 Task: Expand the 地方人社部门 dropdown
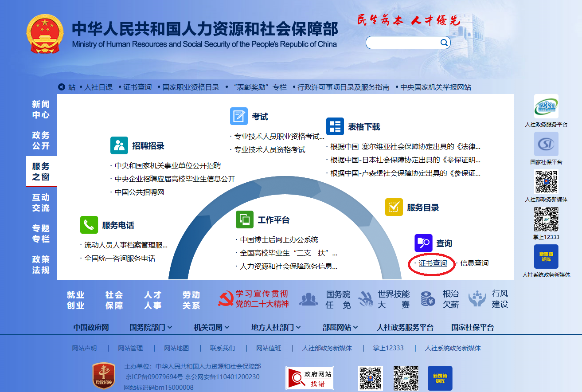click(x=276, y=328)
